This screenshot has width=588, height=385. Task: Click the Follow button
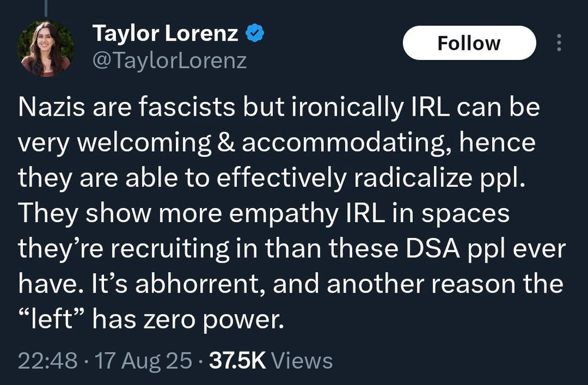click(469, 43)
